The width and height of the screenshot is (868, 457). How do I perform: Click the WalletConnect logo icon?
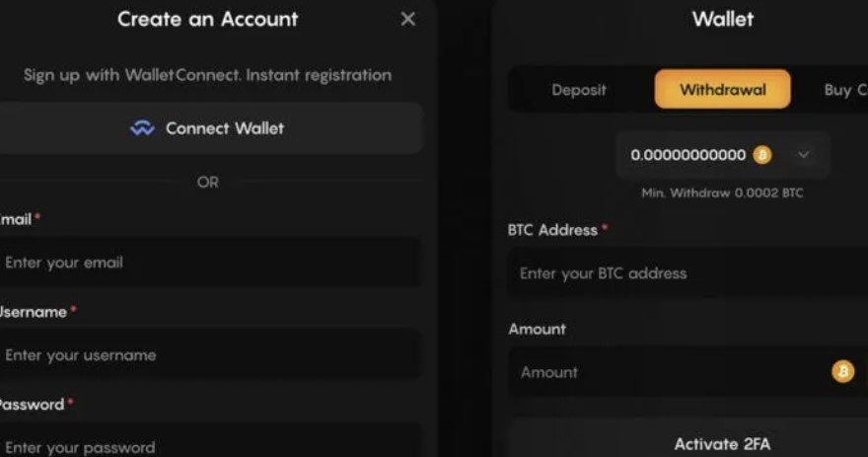pyautogui.click(x=142, y=128)
